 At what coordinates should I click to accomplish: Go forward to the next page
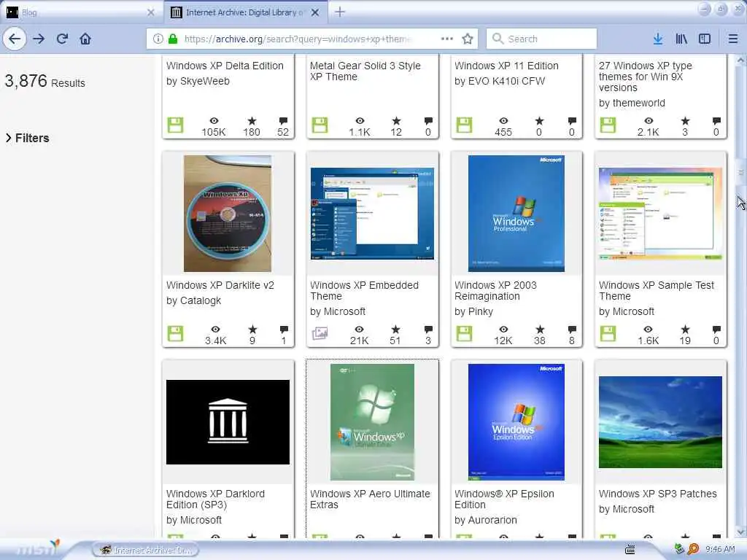click(39, 39)
